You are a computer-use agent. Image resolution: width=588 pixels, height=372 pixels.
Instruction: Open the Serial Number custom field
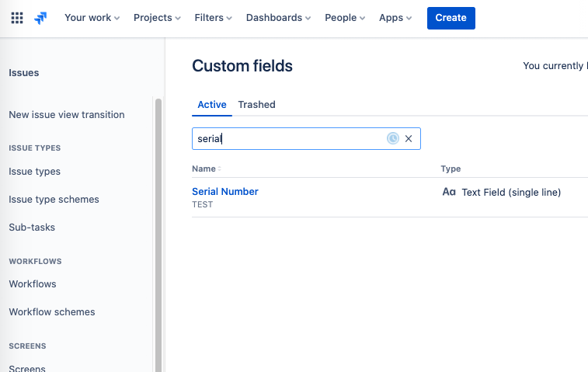[225, 192]
